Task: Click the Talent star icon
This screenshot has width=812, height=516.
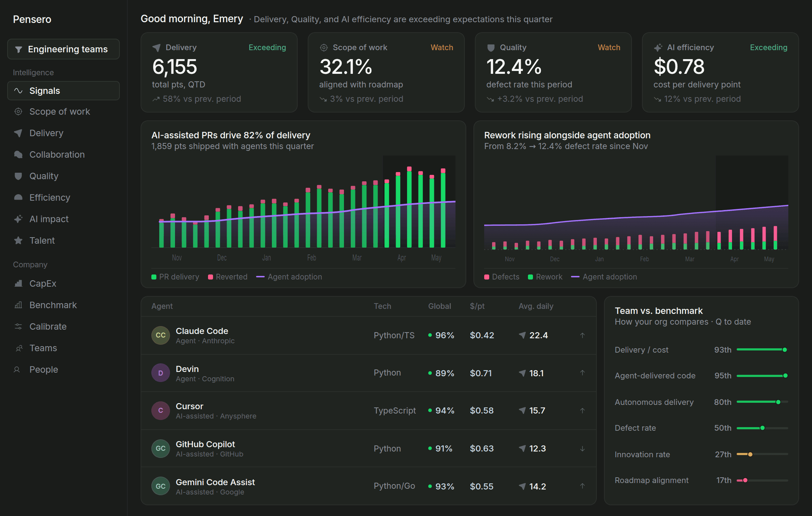Action: pyautogui.click(x=18, y=240)
